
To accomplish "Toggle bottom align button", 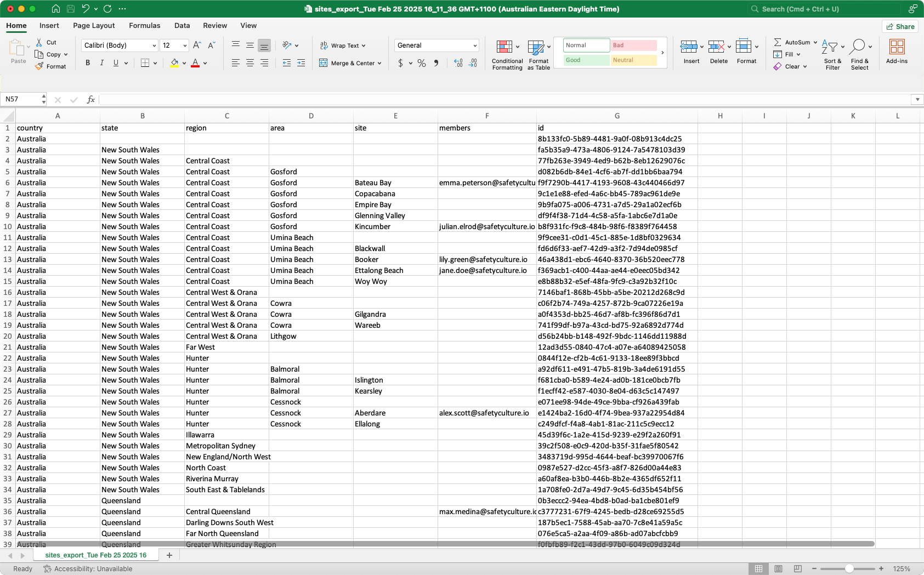I will tap(264, 45).
